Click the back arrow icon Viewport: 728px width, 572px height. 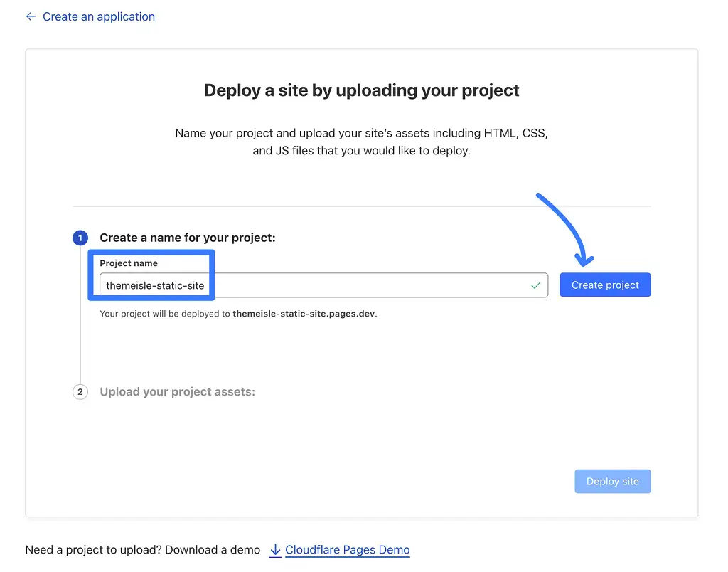[x=30, y=16]
